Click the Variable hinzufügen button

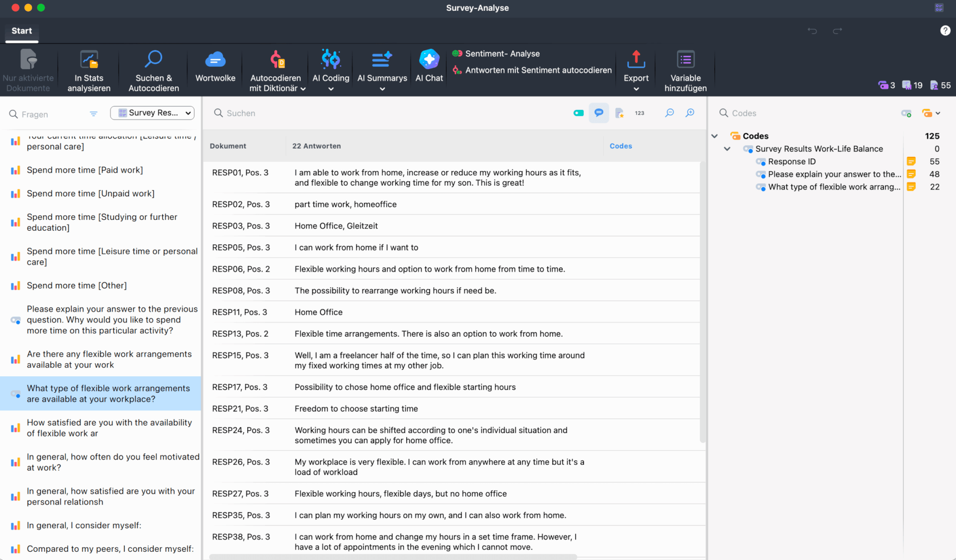tap(685, 71)
